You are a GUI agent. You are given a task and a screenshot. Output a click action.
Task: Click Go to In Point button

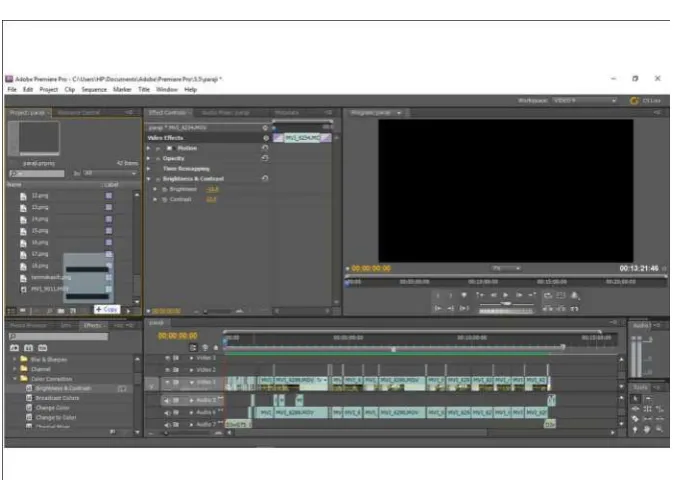tap(438, 308)
